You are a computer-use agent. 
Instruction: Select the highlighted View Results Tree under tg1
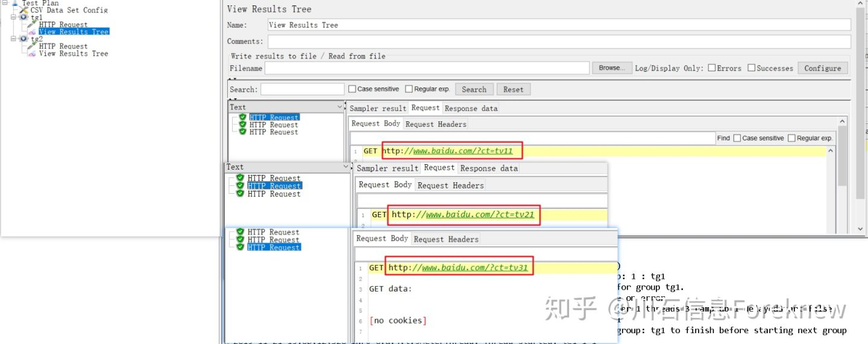pyautogui.click(x=74, y=32)
